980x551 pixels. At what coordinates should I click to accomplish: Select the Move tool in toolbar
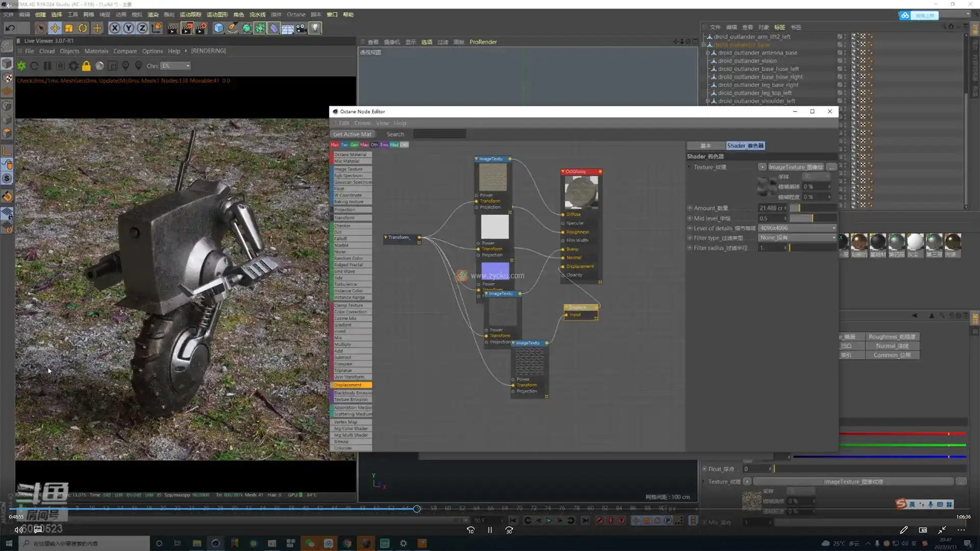click(55, 28)
